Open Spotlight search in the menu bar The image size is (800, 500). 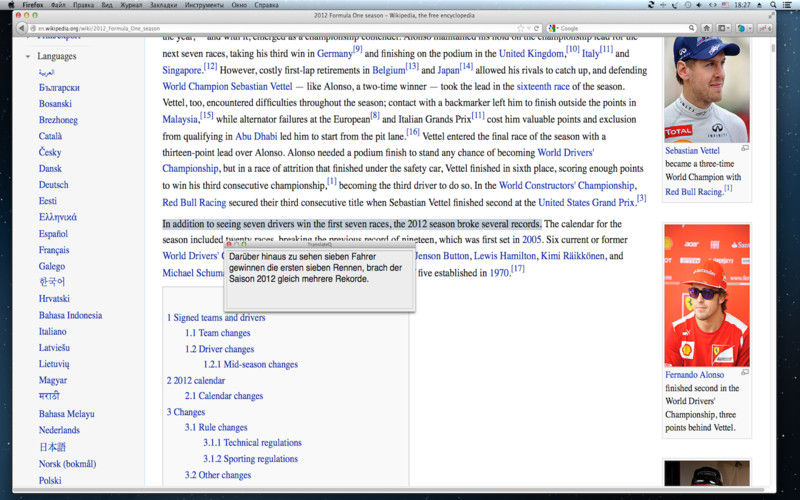tap(773, 5)
